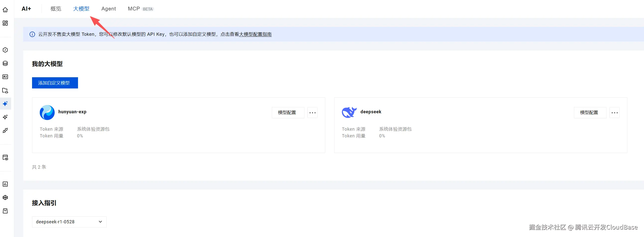Click 模型配置 on the deepseek card
Viewport: 644px width, 237px height.
click(590, 113)
